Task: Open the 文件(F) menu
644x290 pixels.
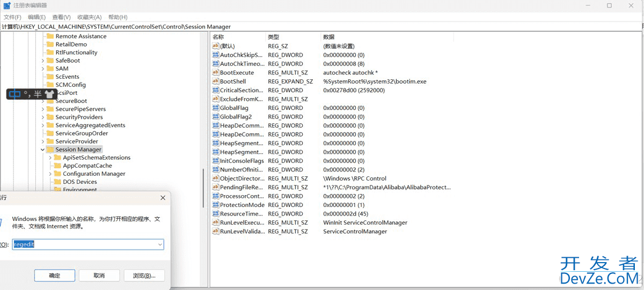Action: click(x=12, y=17)
